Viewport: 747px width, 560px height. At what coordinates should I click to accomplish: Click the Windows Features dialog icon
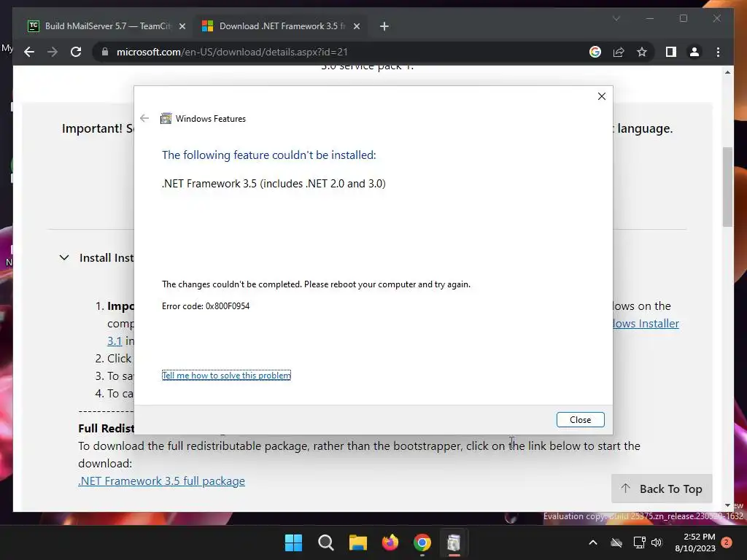(166, 119)
